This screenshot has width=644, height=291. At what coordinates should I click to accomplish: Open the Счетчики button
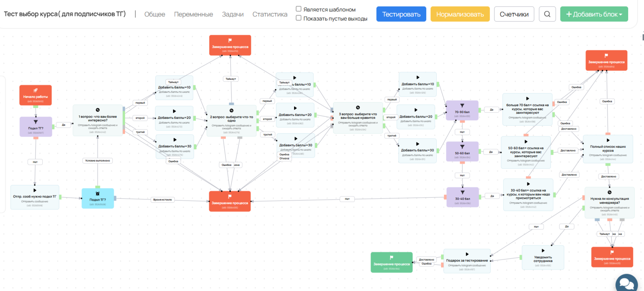tap(514, 14)
